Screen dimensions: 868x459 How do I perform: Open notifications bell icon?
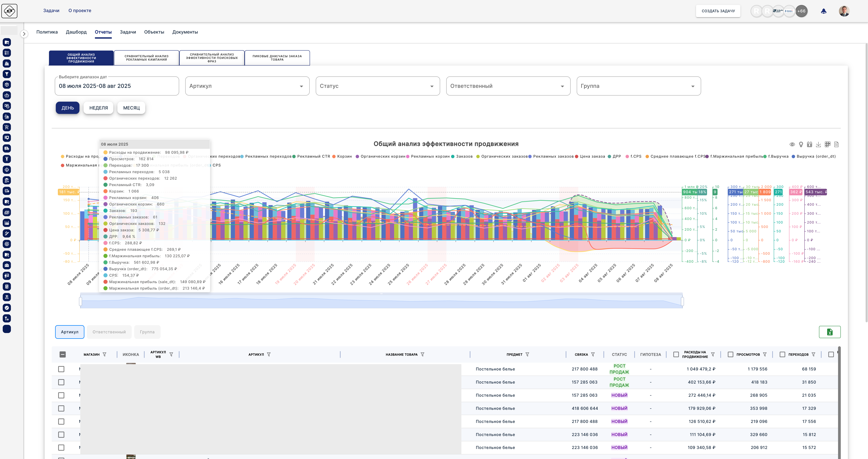point(824,11)
